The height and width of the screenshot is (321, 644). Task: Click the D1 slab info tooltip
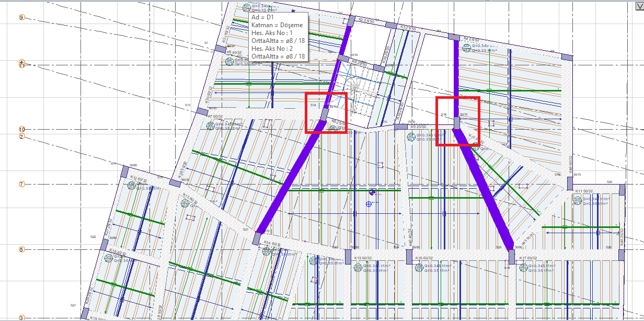pyautogui.click(x=278, y=38)
